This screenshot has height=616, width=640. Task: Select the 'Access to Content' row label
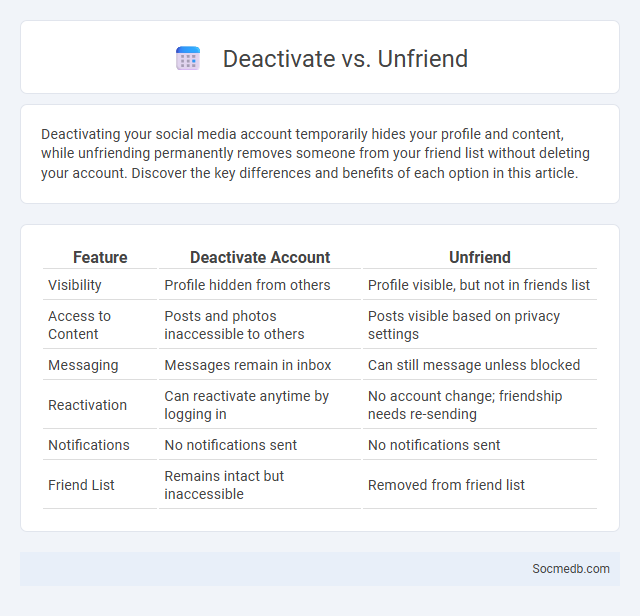coord(79,325)
